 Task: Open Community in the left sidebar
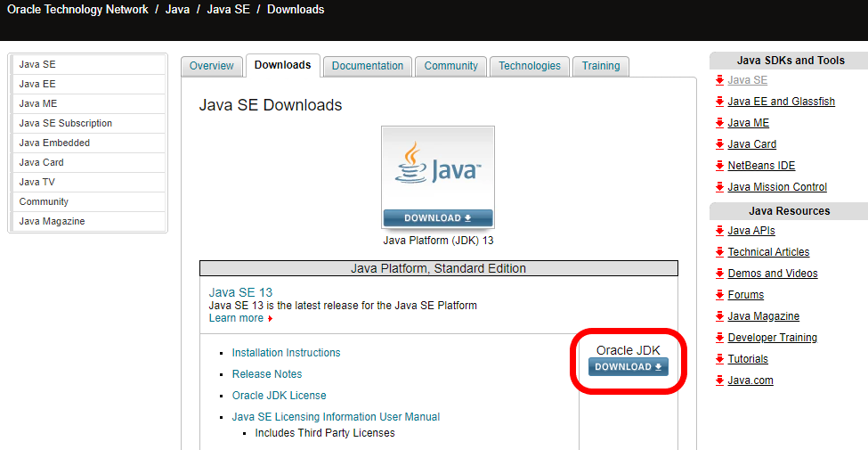tap(88, 201)
